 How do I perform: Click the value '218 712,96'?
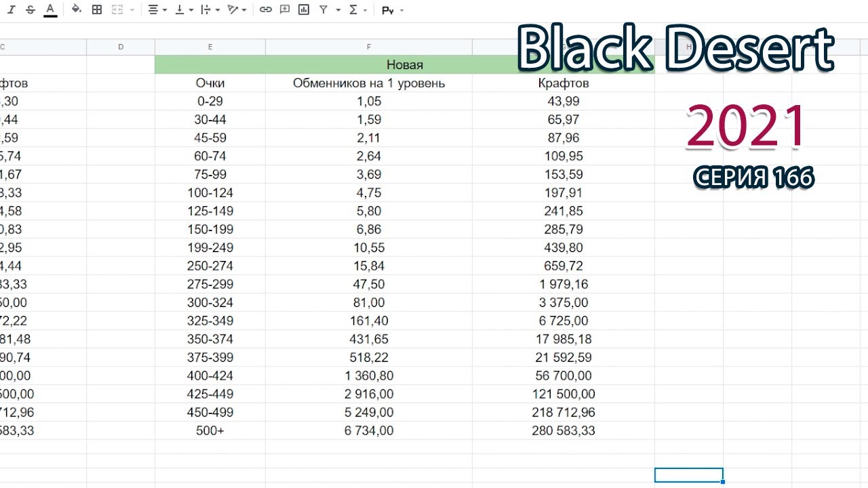[564, 412]
